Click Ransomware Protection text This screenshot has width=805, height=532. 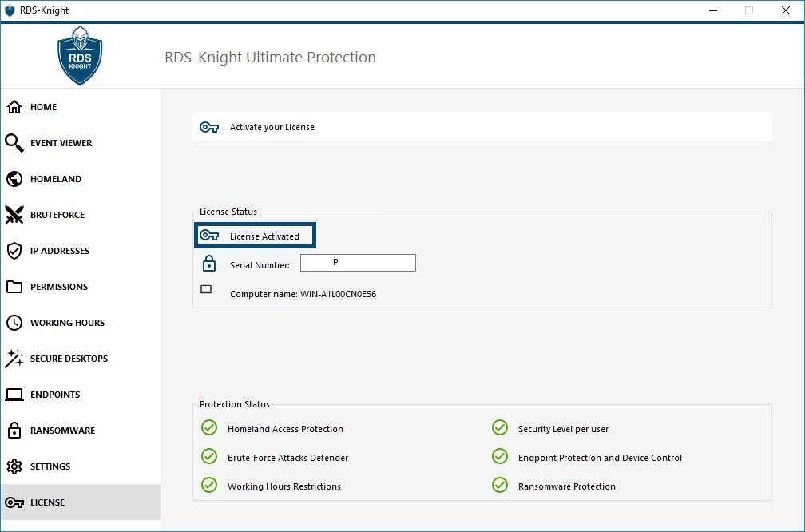[567, 486]
